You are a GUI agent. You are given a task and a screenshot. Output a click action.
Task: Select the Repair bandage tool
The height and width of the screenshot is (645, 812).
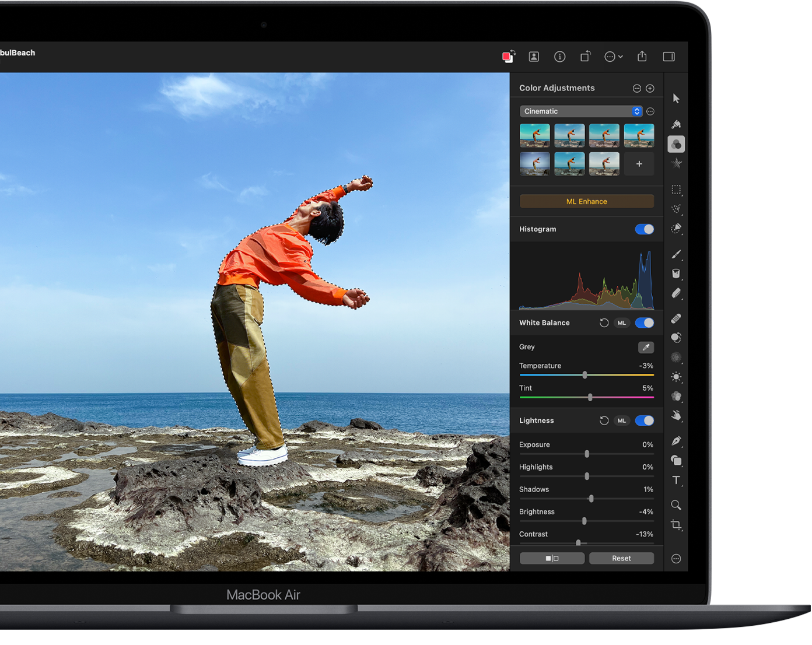[x=676, y=318]
